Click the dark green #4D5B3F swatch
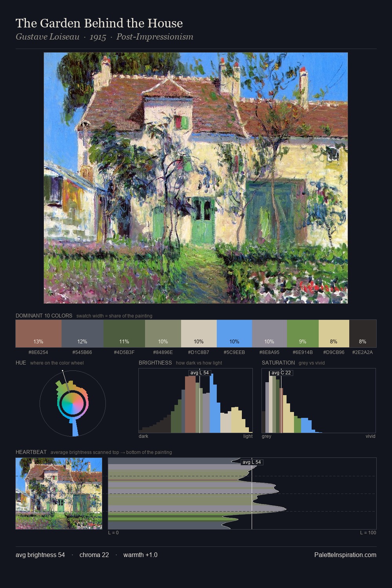 pyautogui.click(x=124, y=334)
